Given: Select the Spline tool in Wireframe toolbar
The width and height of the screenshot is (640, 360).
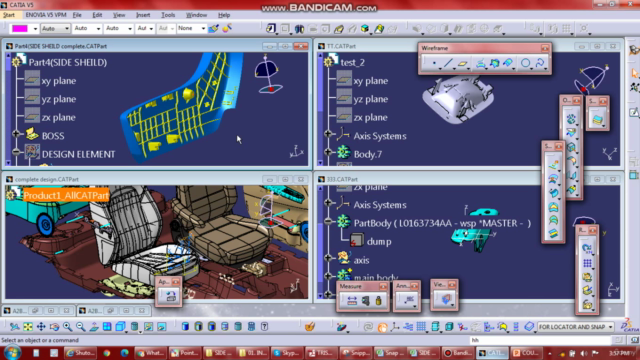Looking at the screenshot, I should point(540,63).
